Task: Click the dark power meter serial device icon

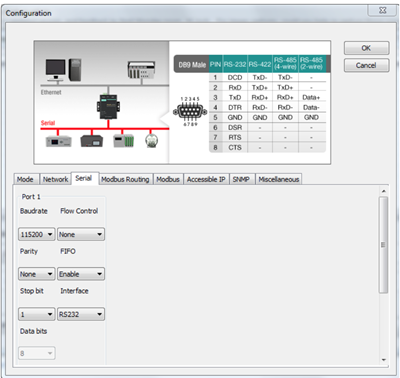Action: [92, 141]
